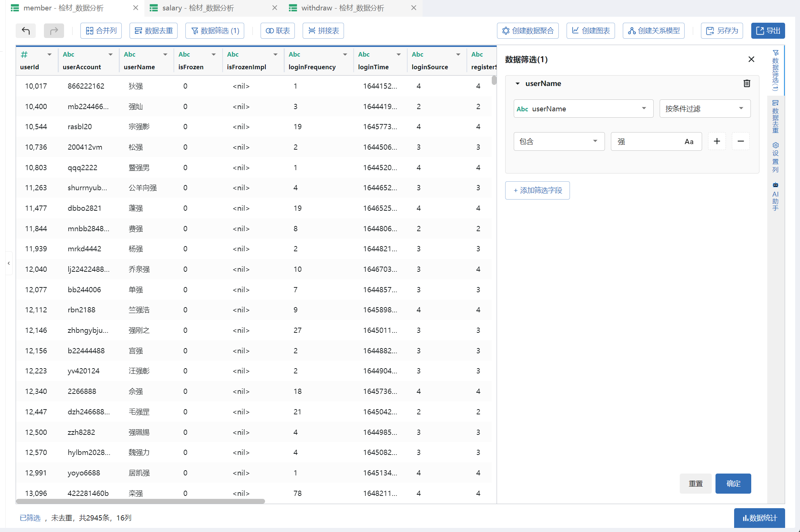Open 数据去重 in right sidebar

(775, 117)
